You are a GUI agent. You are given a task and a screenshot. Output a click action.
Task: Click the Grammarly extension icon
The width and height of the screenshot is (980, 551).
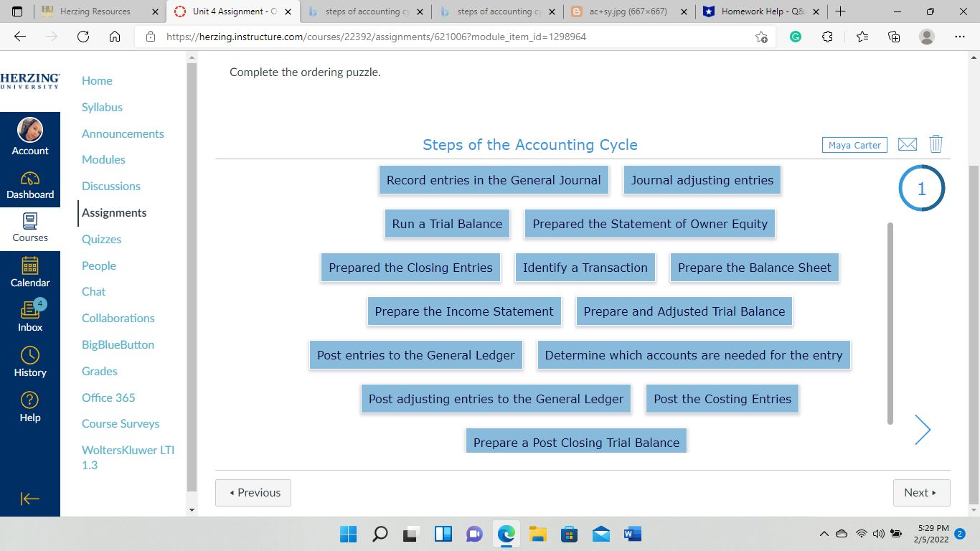(x=796, y=36)
